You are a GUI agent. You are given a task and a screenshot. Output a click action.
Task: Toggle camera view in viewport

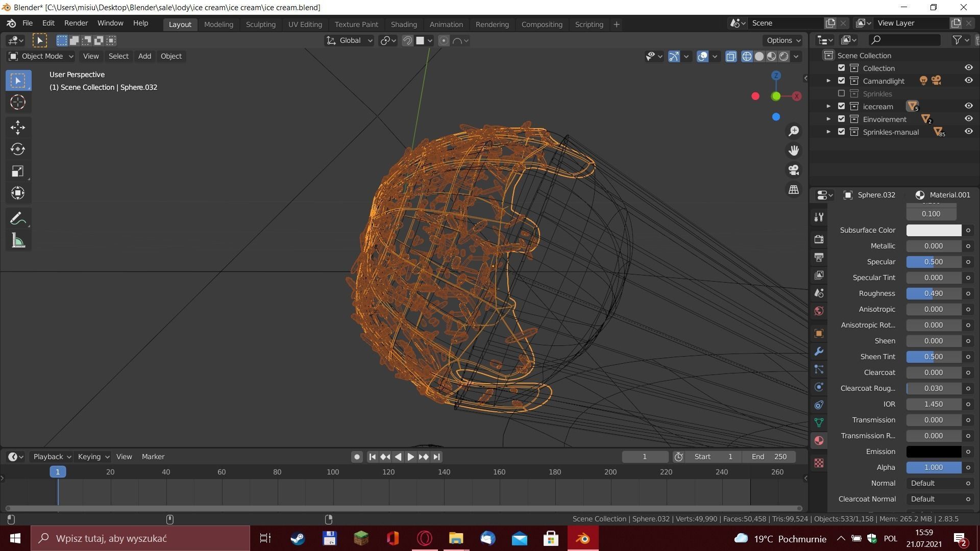pyautogui.click(x=794, y=170)
